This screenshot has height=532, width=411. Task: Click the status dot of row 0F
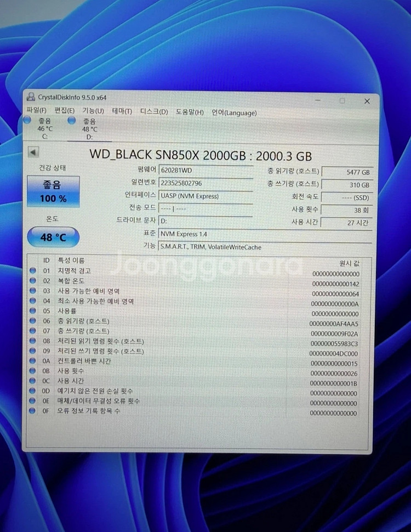pos(32,411)
